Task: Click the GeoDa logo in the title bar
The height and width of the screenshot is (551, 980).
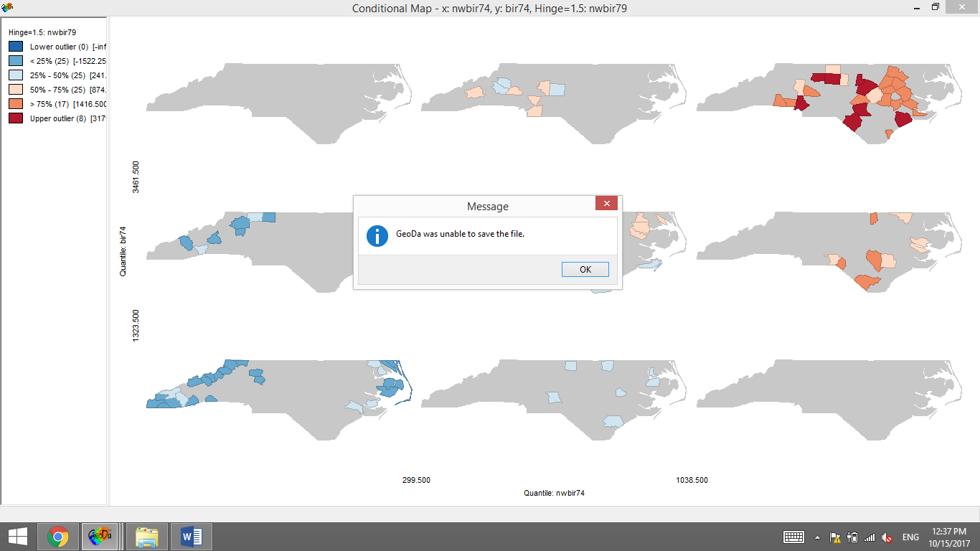Action: point(6,7)
